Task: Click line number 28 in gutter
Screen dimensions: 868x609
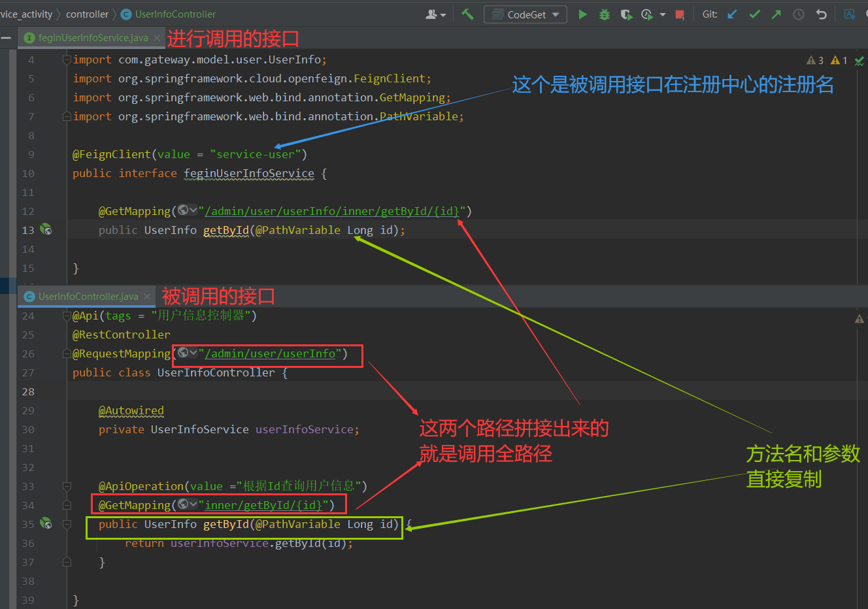Action: [28, 391]
